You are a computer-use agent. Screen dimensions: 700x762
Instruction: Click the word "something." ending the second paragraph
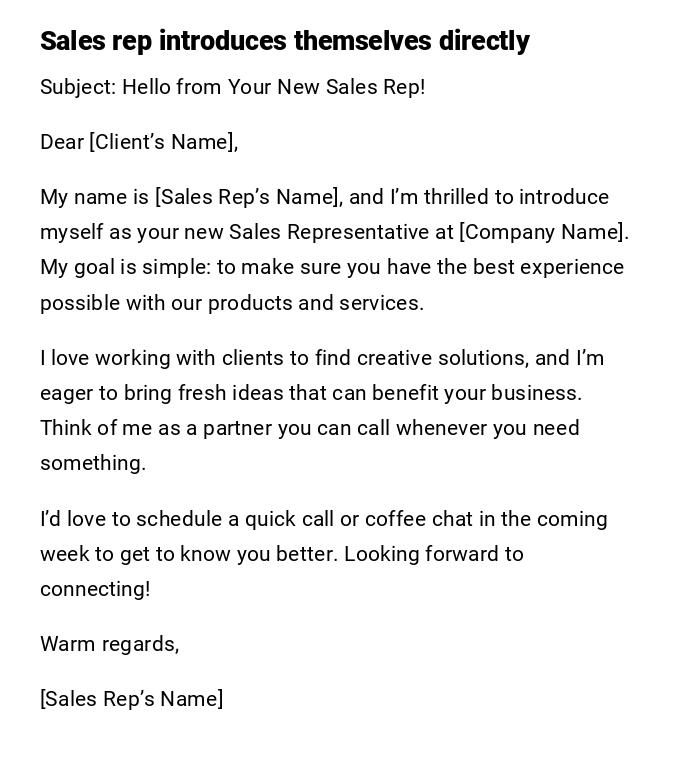click(x=93, y=463)
